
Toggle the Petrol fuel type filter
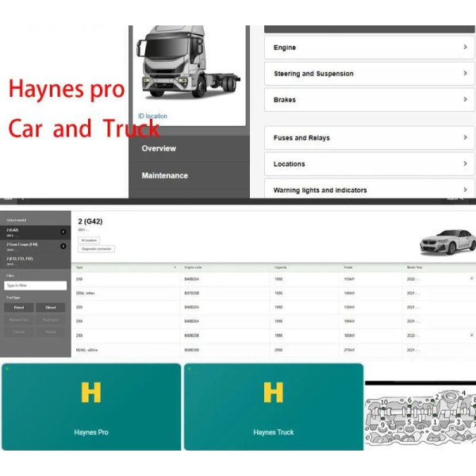click(x=19, y=307)
